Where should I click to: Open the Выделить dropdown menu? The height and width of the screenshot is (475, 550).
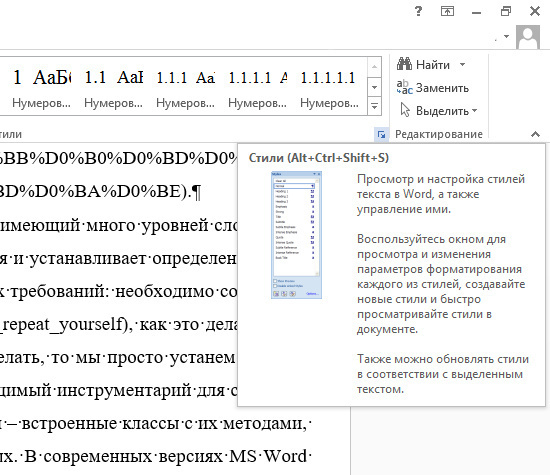point(475,111)
